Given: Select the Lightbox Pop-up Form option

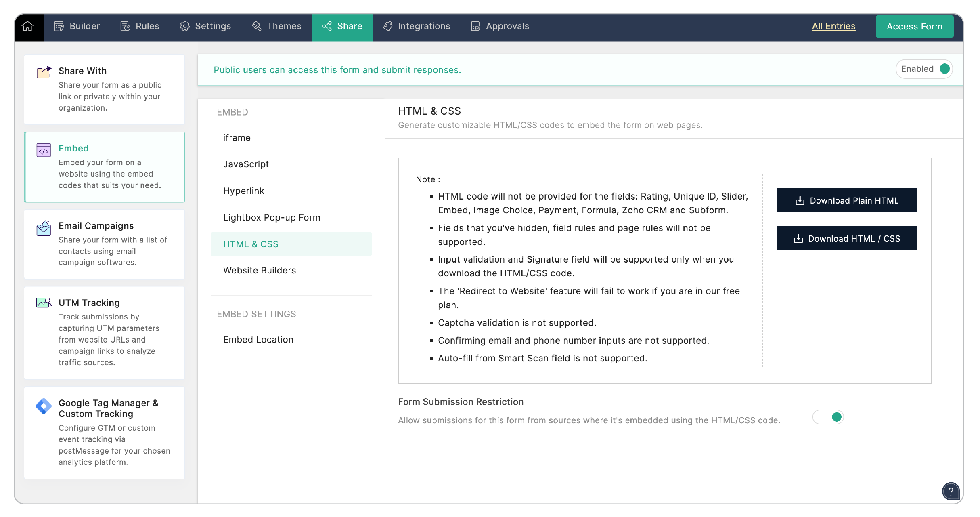Looking at the screenshot, I should click(x=272, y=217).
